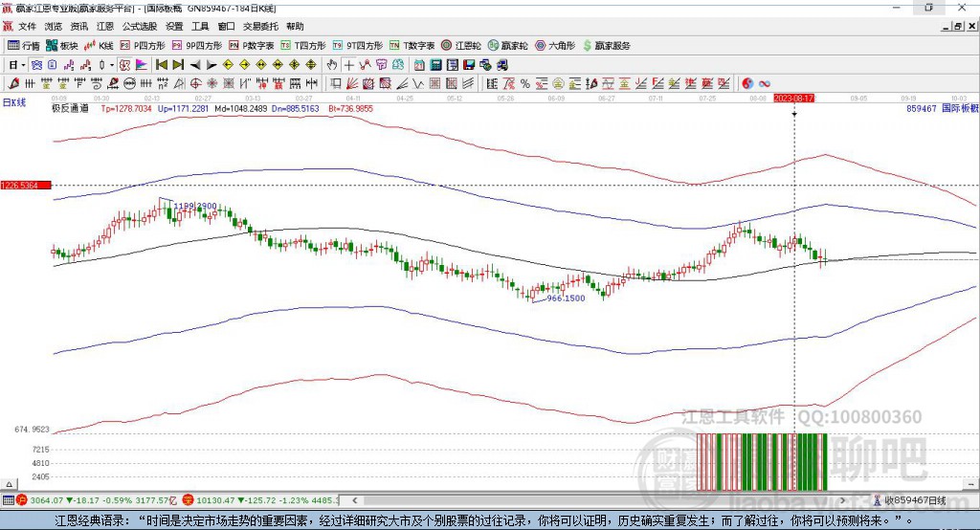Click the 行情 quotes toolbar button

coord(24,46)
